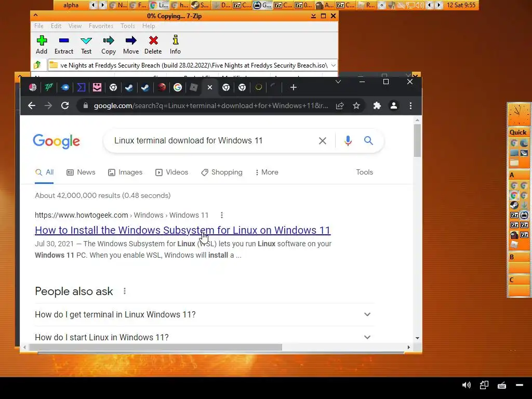Open Edge from the Quick panel

click(524, 143)
